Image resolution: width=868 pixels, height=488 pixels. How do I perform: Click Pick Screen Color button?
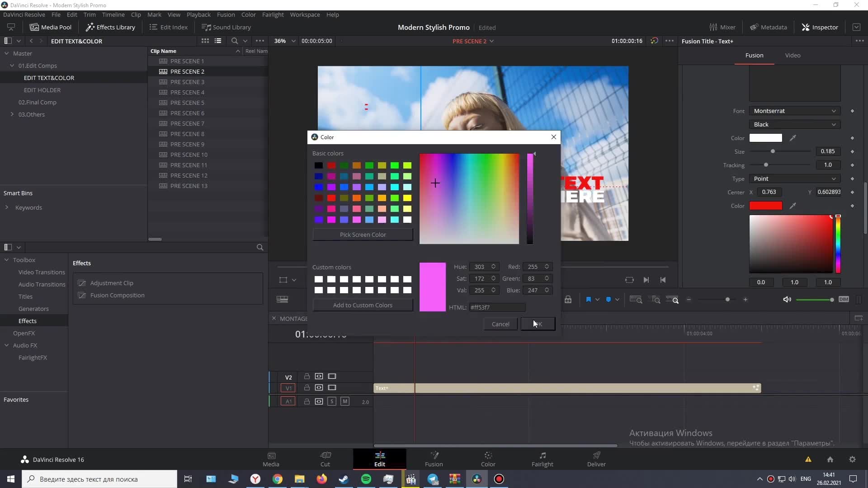(363, 234)
